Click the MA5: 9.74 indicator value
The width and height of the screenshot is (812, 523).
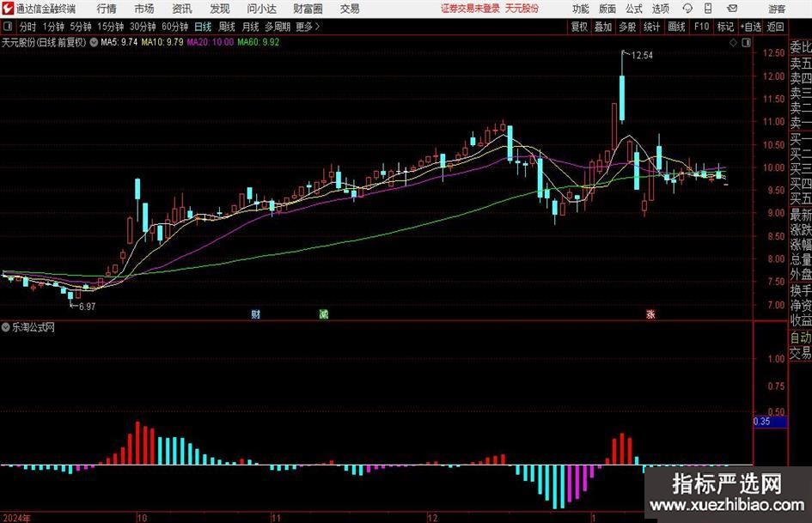119,42
